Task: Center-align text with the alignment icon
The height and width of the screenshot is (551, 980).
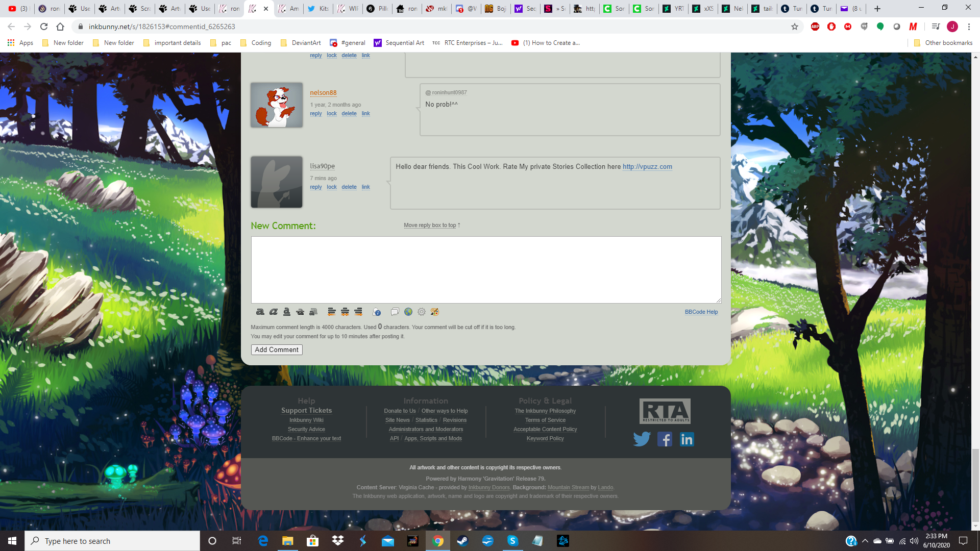Action: 345,312
